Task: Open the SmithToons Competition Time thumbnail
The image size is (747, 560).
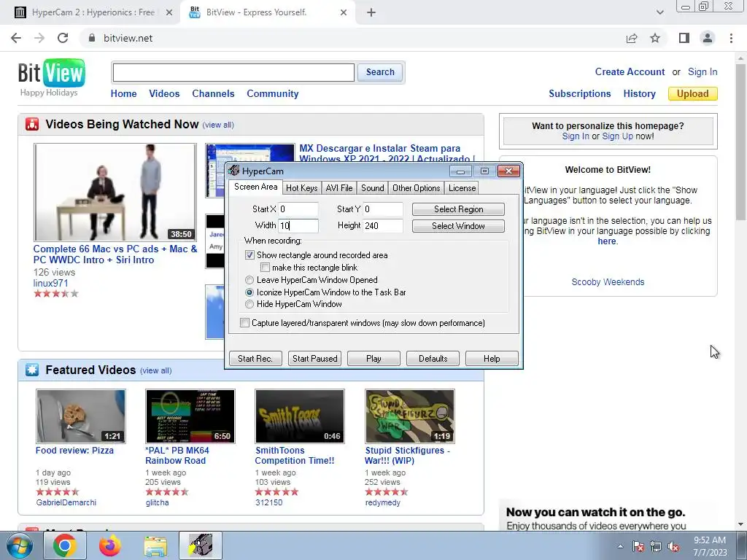Action: pos(300,416)
